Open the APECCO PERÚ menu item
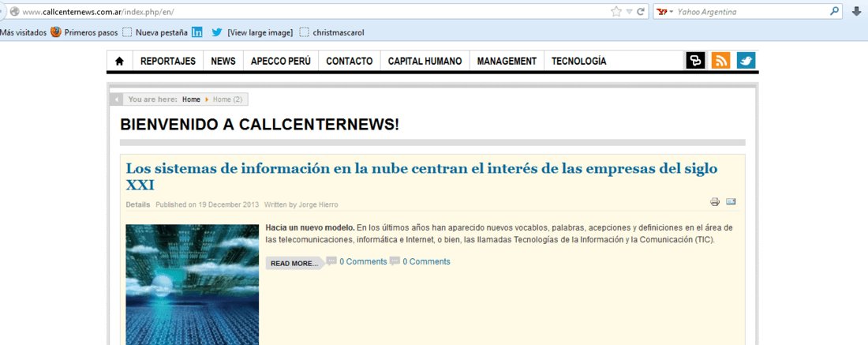This screenshot has height=345, width=868. [x=281, y=62]
